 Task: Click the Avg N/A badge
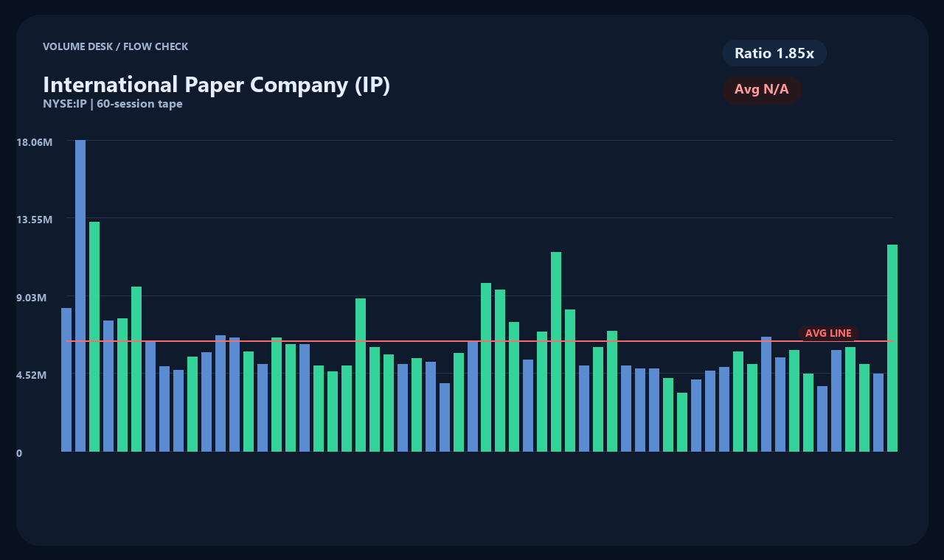[762, 90]
